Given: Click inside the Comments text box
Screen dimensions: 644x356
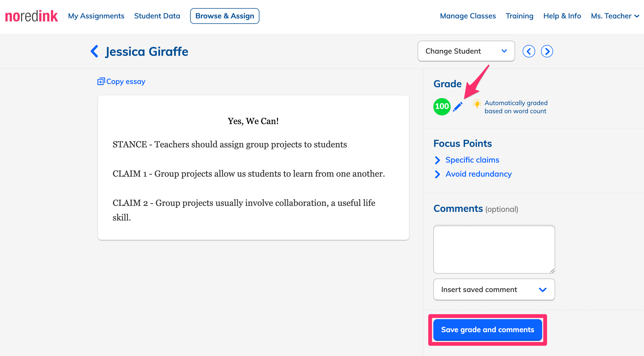Looking at the screenshot, I should click(x=494, y=249).
